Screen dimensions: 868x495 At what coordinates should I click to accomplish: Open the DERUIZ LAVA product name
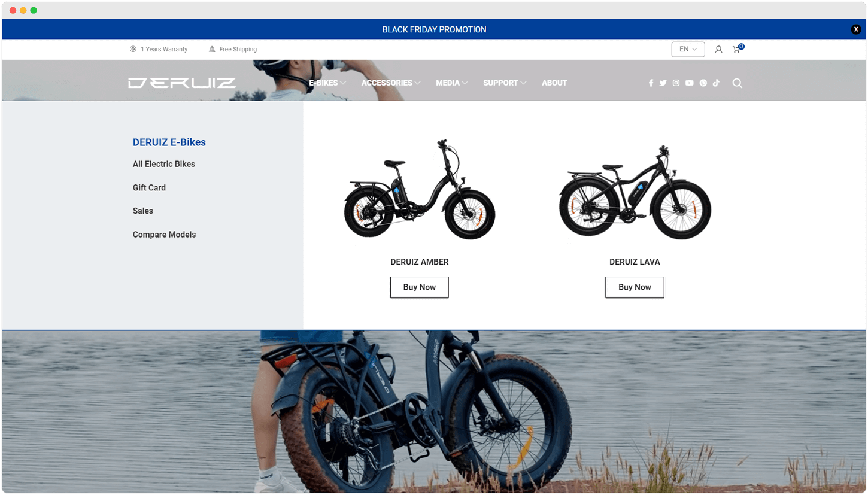(635, 262)
